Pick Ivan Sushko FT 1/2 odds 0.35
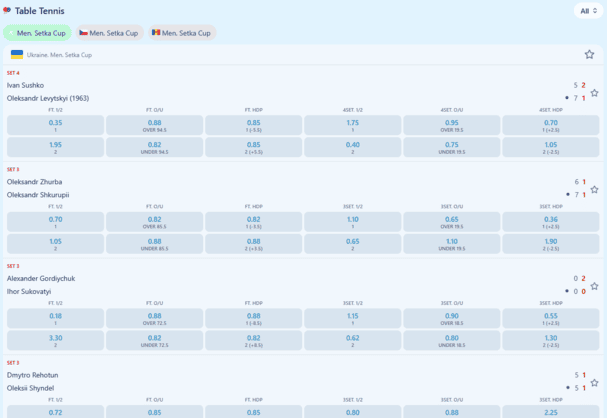607x418 pixels. tap(55, 125)
